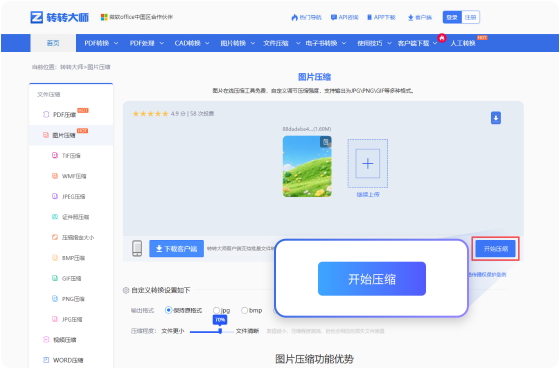Click the 下载客户端 button
This screenshot has height=369, width=560.
click(x=176, y=249)
